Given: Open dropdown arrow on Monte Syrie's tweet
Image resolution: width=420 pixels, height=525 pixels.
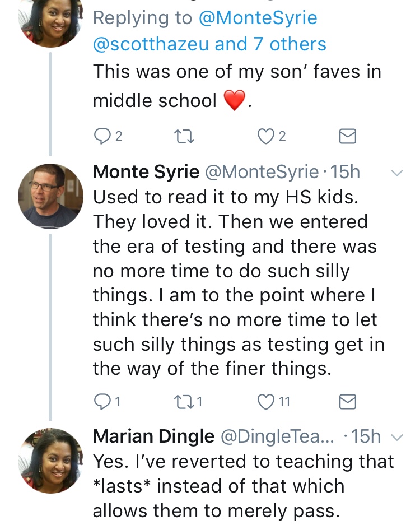Looking at the screenshot, I should point(396,173).
